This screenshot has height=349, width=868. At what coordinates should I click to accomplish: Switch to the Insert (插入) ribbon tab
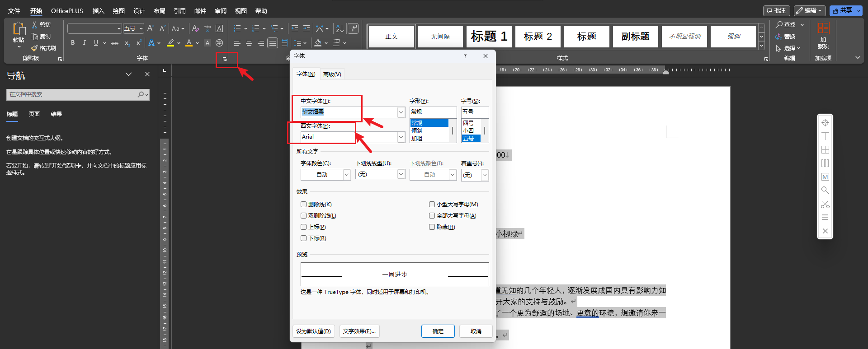tap(98, 11)
